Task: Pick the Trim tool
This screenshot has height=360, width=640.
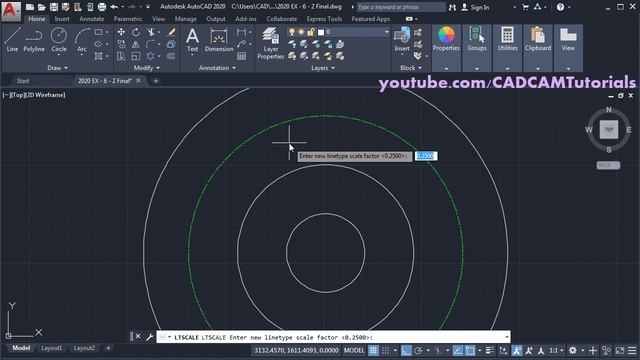Action: tap(151, 32)
